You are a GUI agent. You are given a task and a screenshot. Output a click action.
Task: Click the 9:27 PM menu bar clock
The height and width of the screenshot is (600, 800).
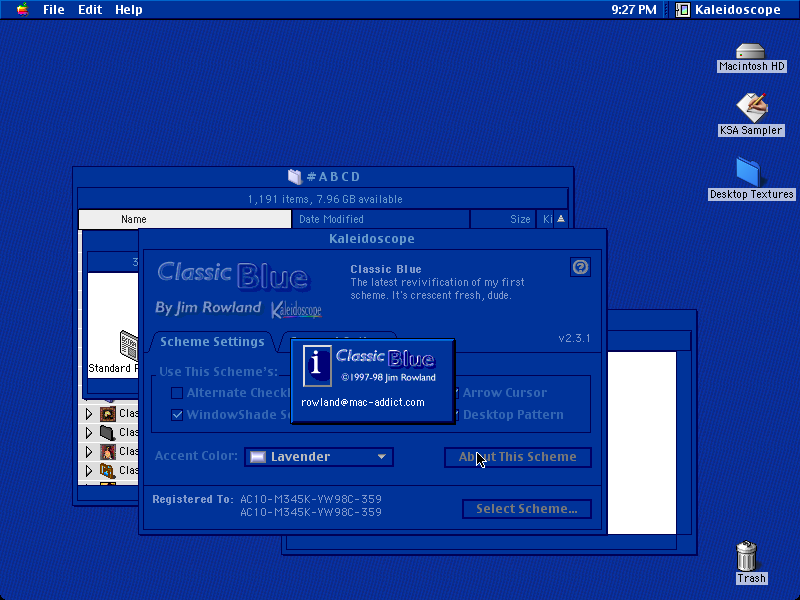634,10
